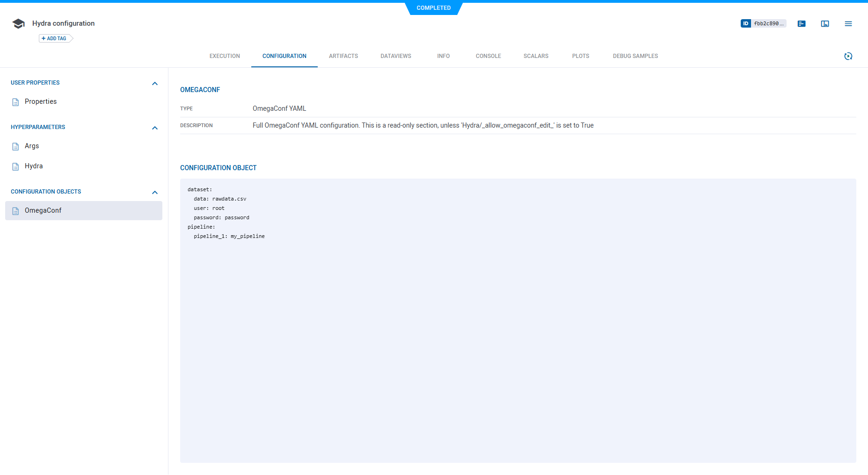Viewport: 868px width, 475px height.
Task: Click the Properties document icon
Action: pos(15,102)
